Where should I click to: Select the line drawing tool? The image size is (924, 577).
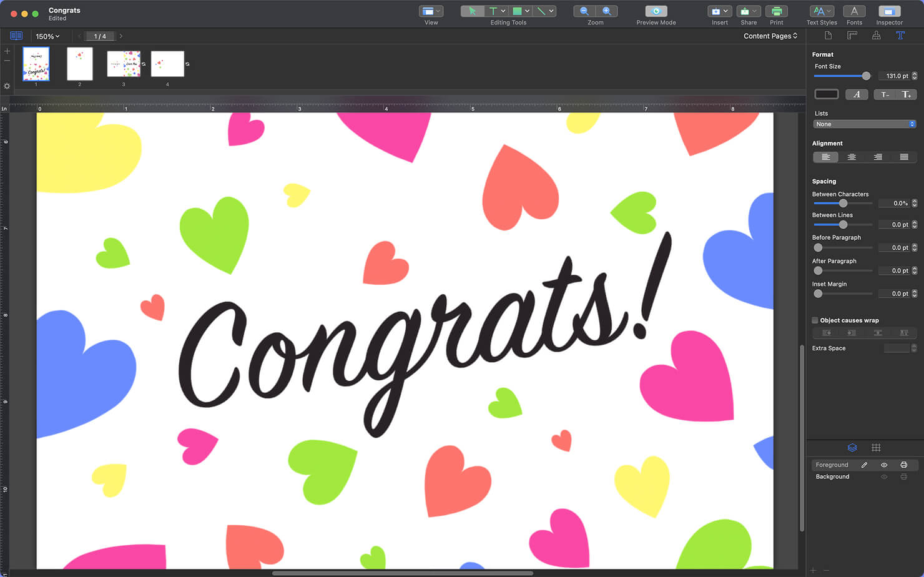(541, 11)
